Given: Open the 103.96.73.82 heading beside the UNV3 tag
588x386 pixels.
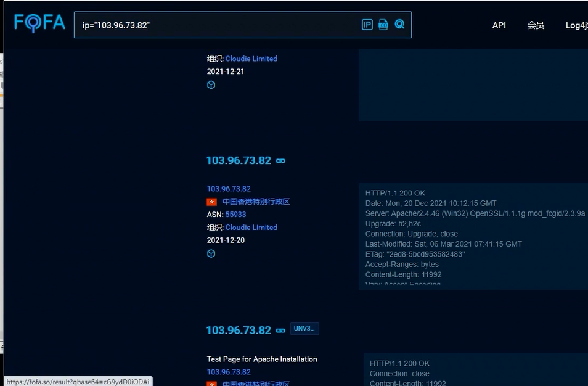Looking at the screenshot, I should (239, 330).
